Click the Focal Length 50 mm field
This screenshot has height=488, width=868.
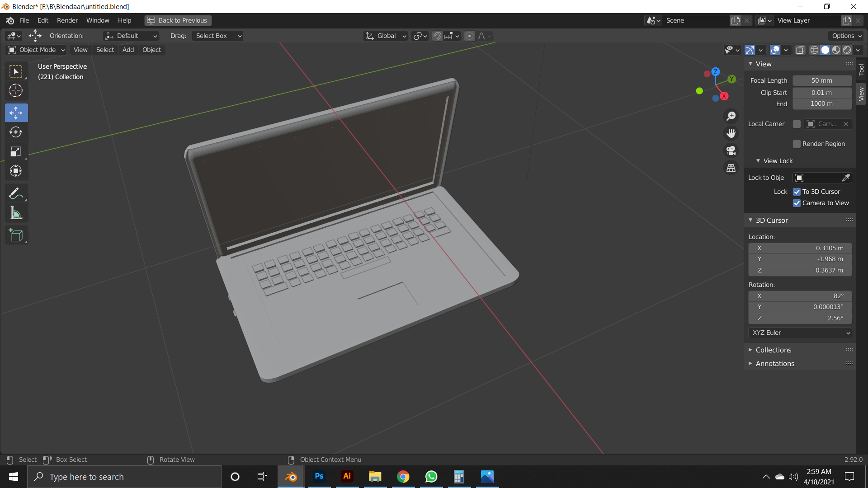821,80
